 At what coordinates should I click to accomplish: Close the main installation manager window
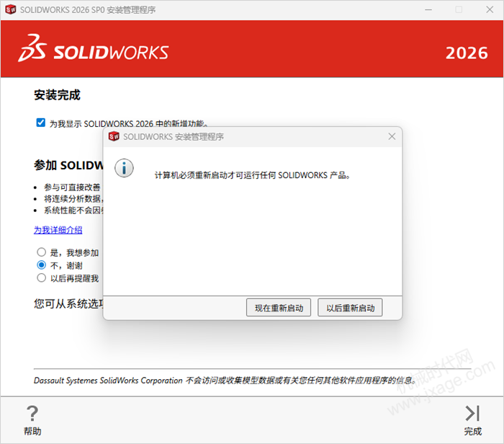click(490, 9)
